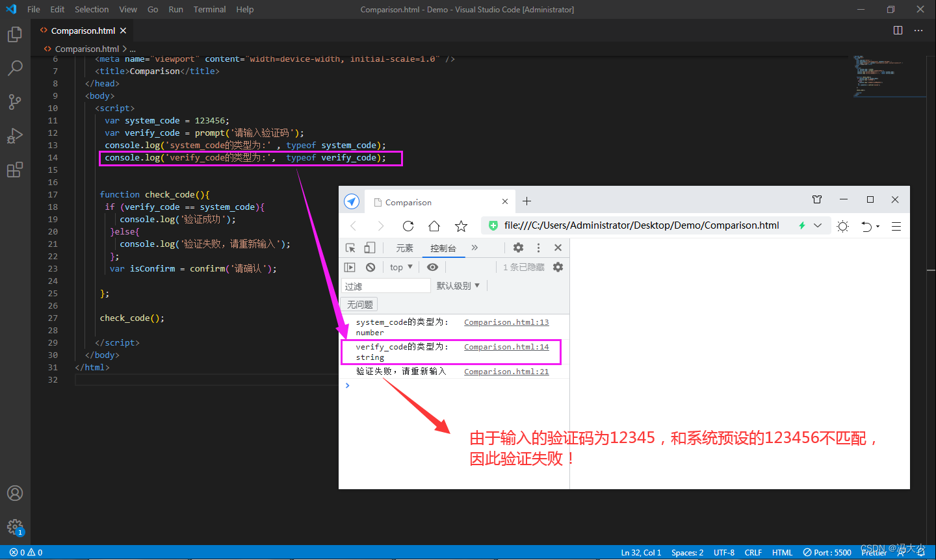
Task: Click the console prompt input line
Action: [x=458, y=386]
